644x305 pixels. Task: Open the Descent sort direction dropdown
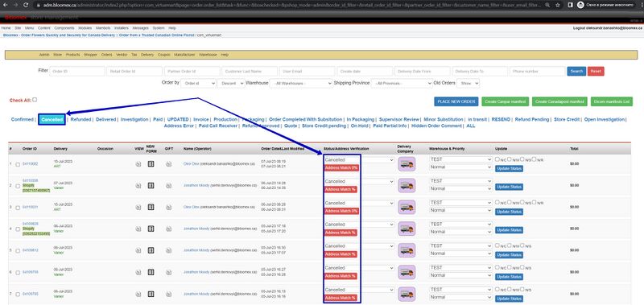tap(231, 83)
